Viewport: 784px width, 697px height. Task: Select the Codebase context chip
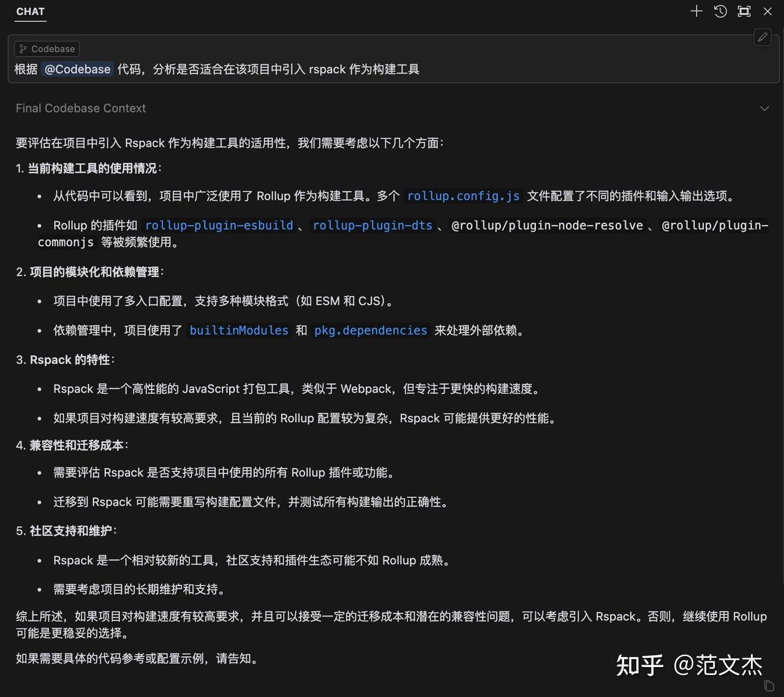(x=47, y=48)
